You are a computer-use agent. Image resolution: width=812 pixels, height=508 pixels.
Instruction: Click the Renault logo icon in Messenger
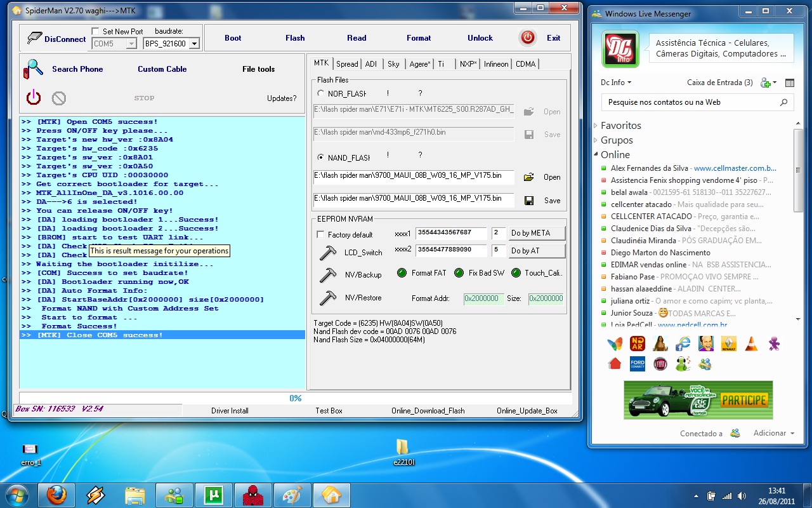click(728, 344)
